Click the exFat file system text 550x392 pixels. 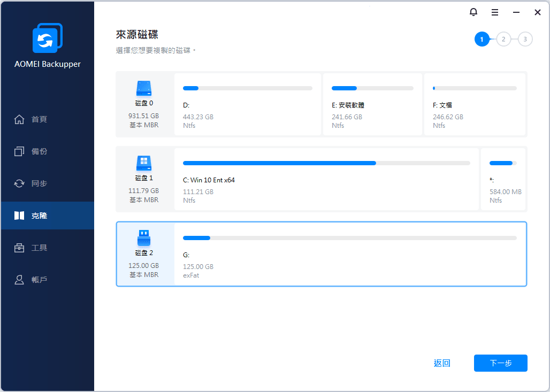click(191, 275)
